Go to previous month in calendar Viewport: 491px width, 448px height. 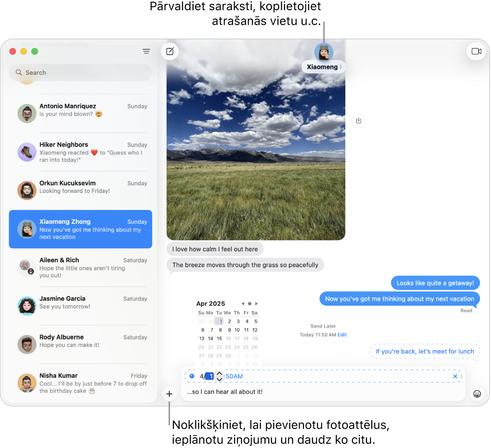point(243,303)
